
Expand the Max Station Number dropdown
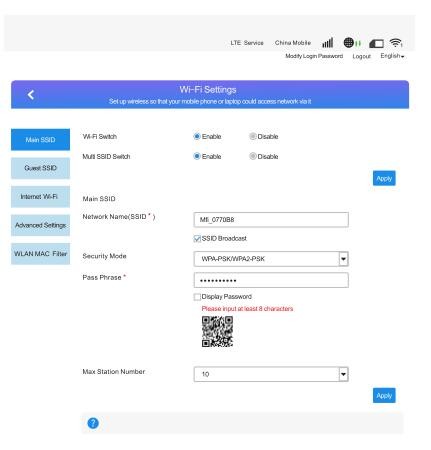click(271, 374)
